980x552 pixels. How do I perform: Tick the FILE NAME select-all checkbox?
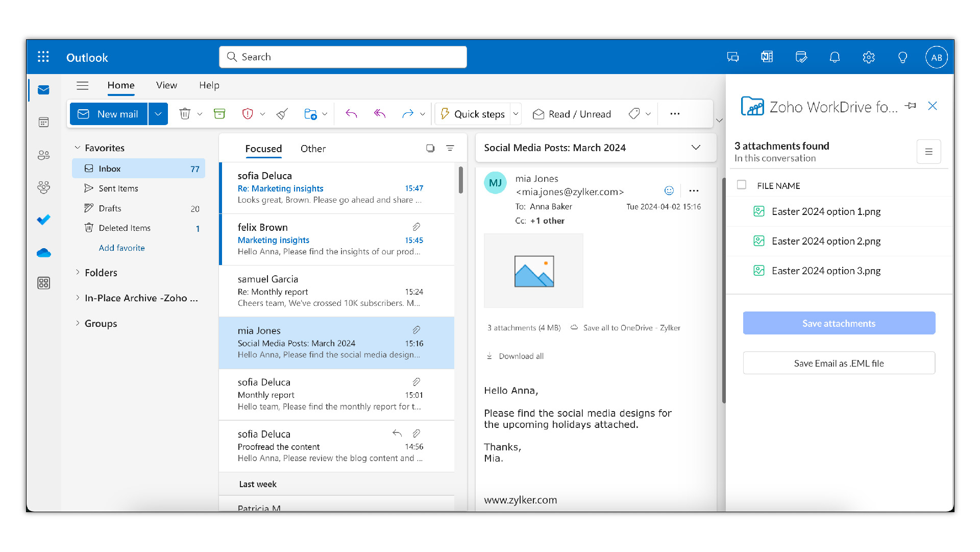coord(742,184)
